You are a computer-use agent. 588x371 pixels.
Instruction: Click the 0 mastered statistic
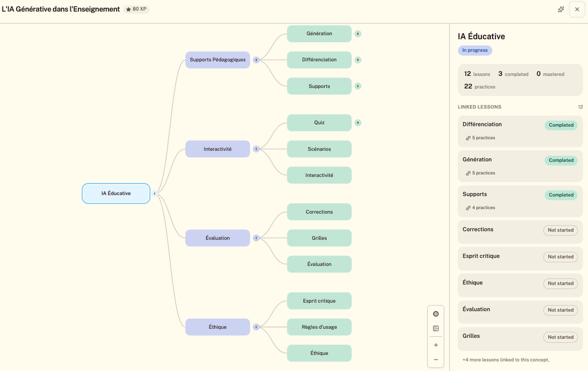coord(550,74)
